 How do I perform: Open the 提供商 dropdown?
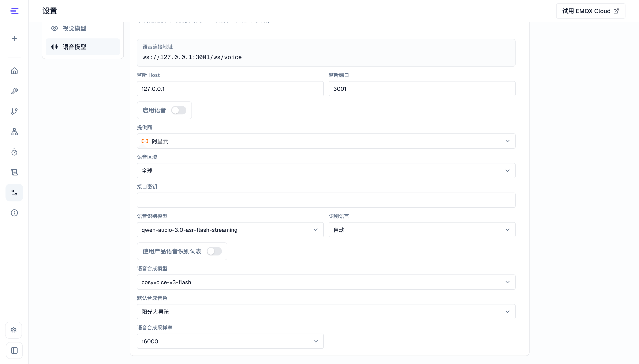click(x=326, y=141)
